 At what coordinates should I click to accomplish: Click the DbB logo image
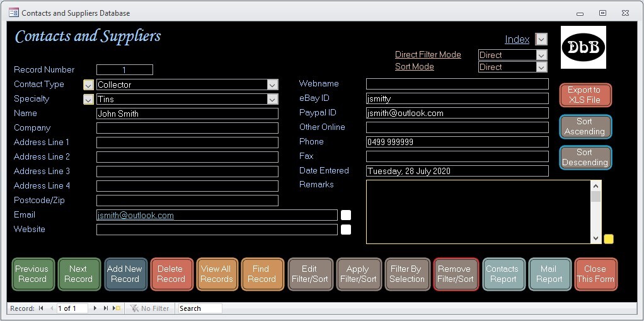(x=584, y=47)
